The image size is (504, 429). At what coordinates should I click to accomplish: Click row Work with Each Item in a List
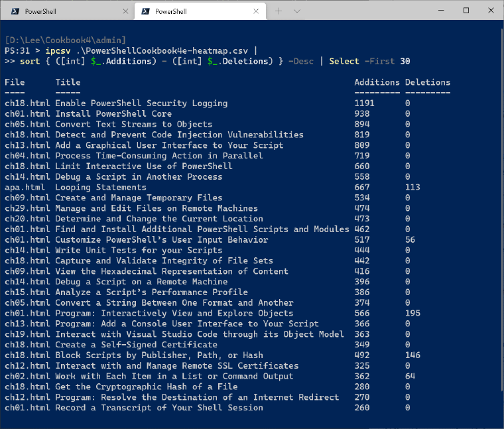click(227, 376)
